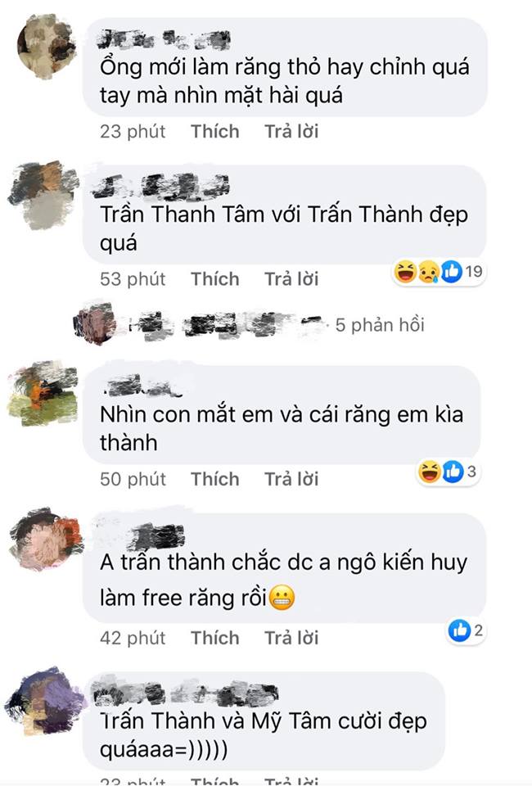Viewport: 532px width, 786px height.
Task: Reply to the 42 phút comment
Action: (291, 638)
